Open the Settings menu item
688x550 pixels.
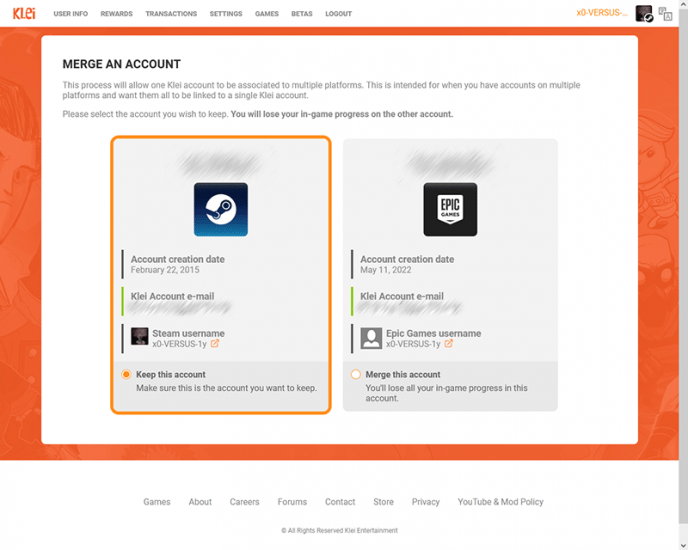(226, 14)
